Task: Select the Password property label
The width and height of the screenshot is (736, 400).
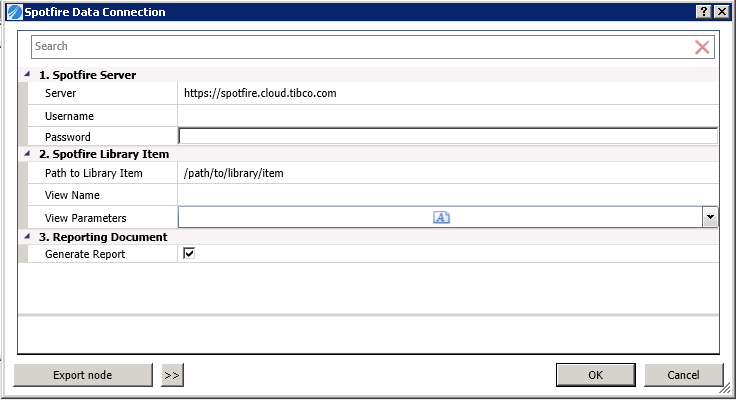Action: (68, 137)
